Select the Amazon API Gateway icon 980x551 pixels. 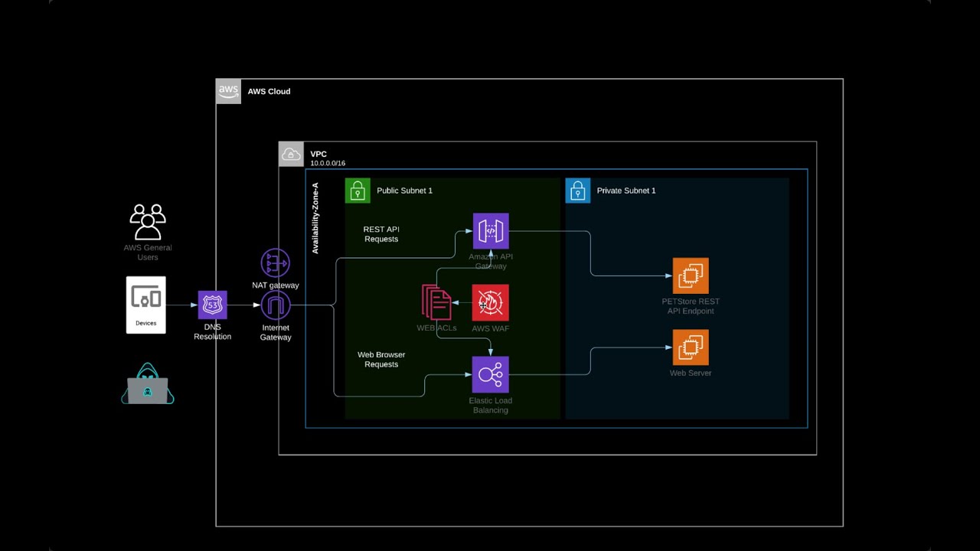point(491,231)
